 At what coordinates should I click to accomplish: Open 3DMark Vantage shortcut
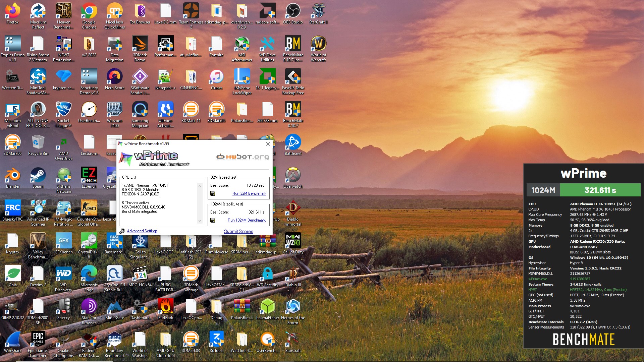(x=191, y=279)
